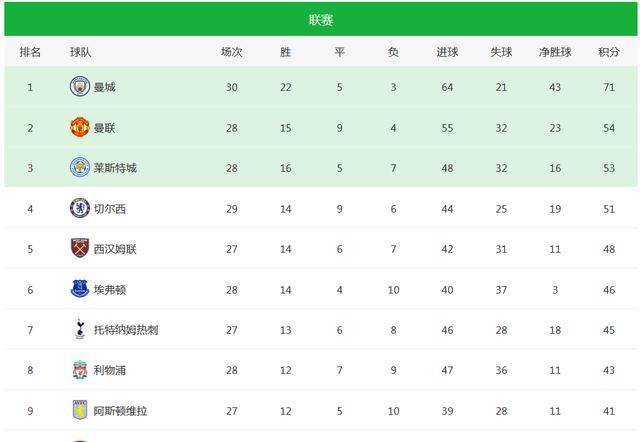This screenshot has height=442, width=640.
Task: Open the 阿斯顿维拉 team link
Action: (x=120, y=411)
